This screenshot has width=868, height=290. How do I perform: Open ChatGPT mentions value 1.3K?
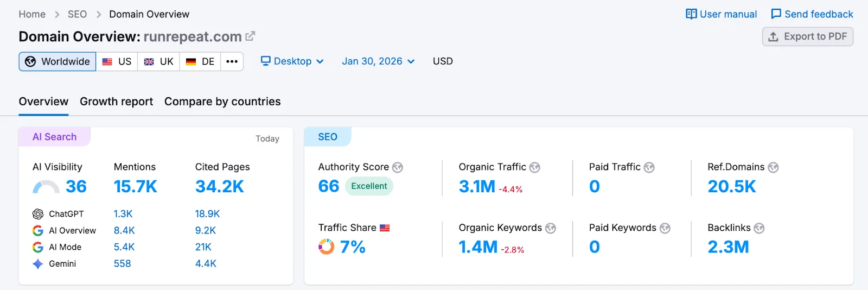tap(123, 214)
